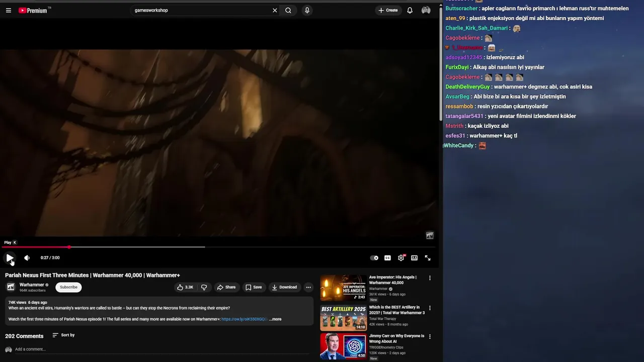Start voice search with the microphone
Image resolution: width=644 pixels, height=362 pixels.
coord(307,10)
